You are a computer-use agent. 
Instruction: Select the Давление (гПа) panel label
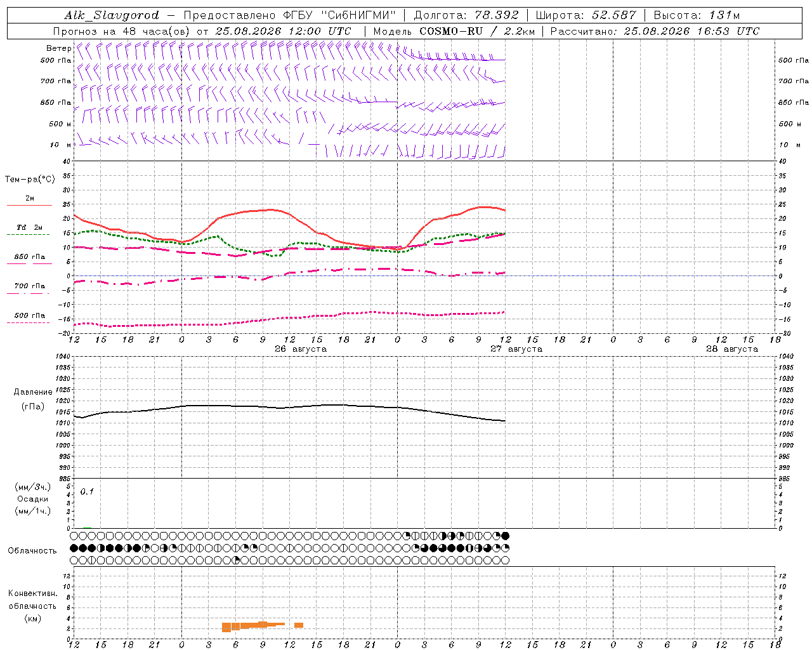(33, 399)
